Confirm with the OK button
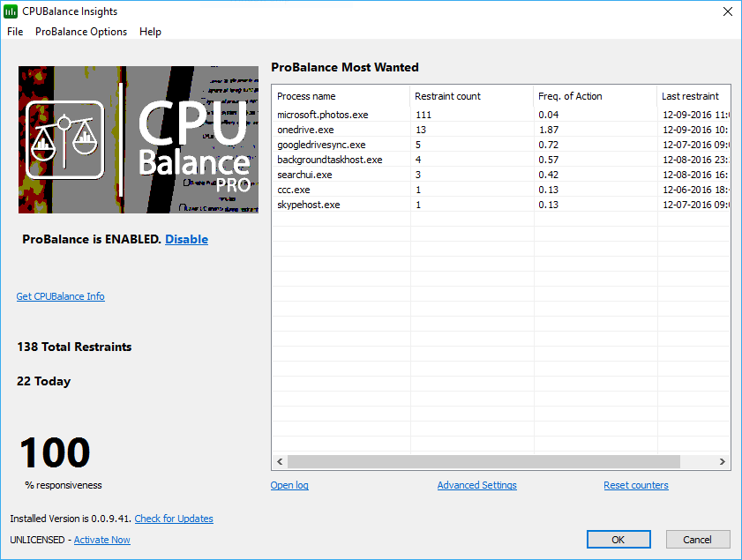This screenshot has height=560, width=742. (x=618, y=540)
